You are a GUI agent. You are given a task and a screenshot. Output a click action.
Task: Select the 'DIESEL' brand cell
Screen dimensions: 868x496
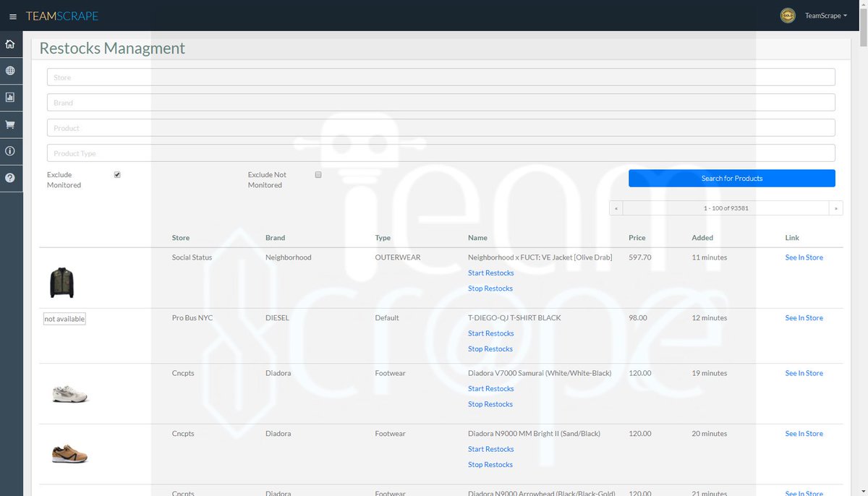(x=277, y=318)
